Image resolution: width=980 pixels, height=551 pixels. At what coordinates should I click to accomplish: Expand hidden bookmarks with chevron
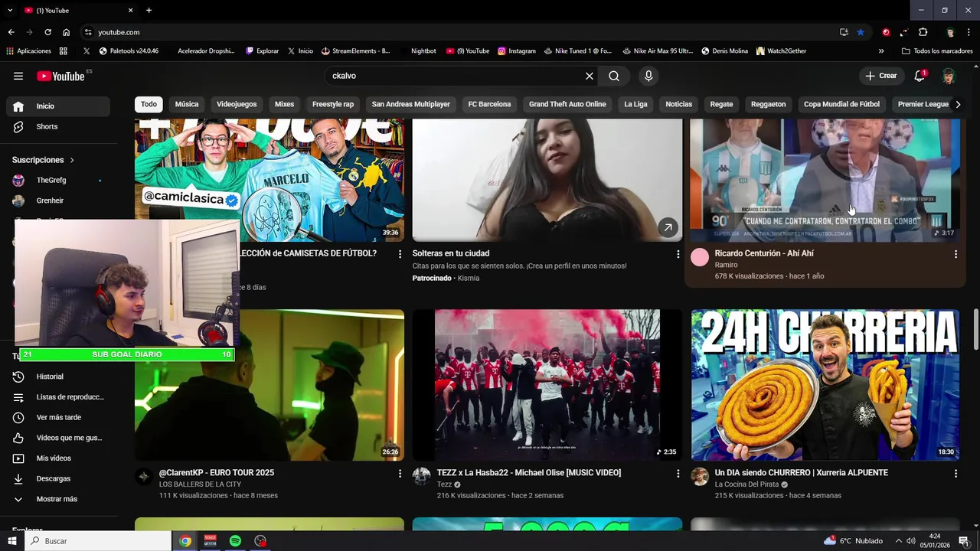point(881,51)
